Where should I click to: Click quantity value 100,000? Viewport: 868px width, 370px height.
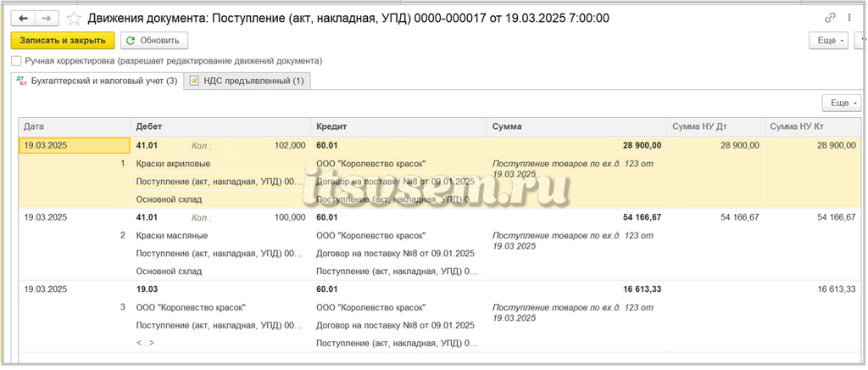[290, 217]
